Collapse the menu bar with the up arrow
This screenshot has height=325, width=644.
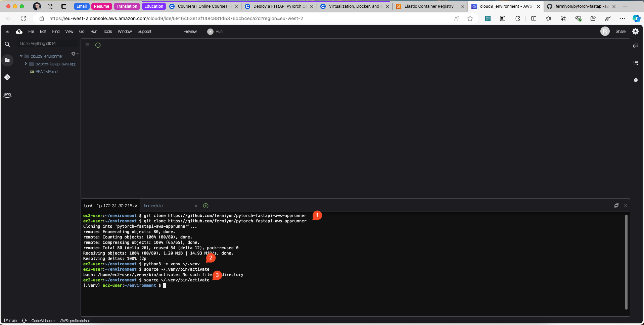pyautogui.click(x=7, y=32)
